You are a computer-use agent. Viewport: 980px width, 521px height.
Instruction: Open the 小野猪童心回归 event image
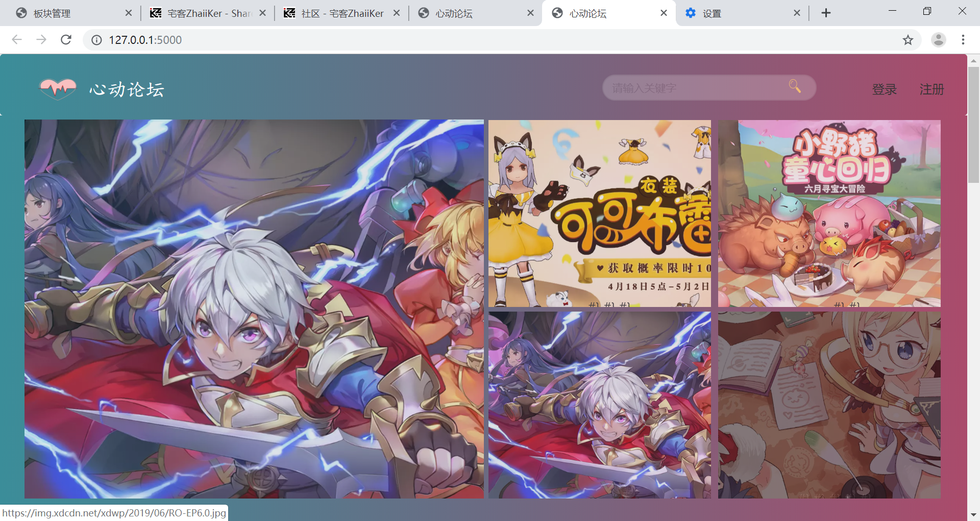(829, 214)
